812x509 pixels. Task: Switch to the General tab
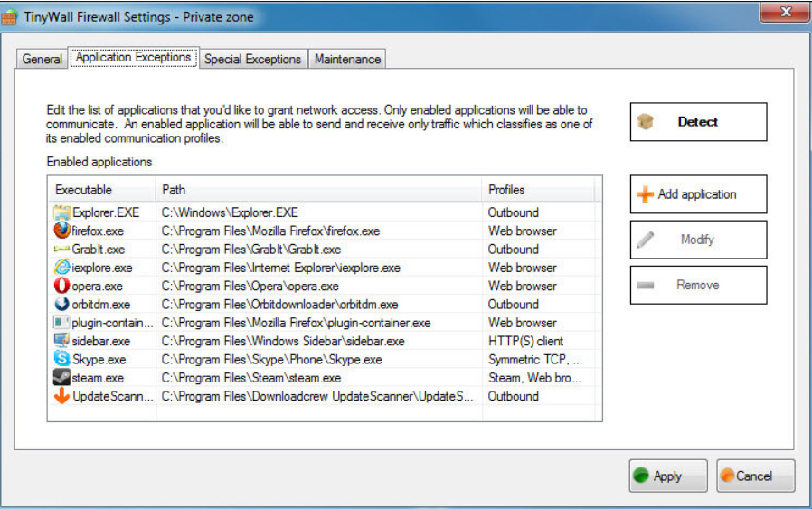[x=42, y=59]
